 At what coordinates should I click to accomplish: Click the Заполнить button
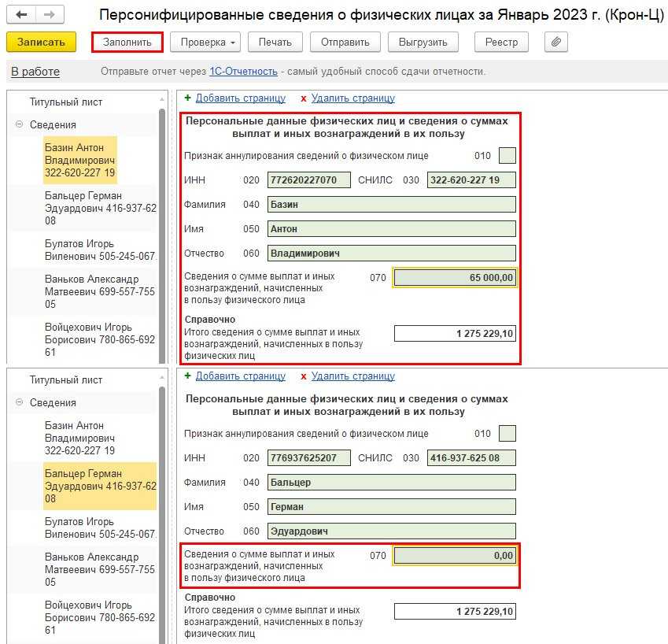coord(127,42)
